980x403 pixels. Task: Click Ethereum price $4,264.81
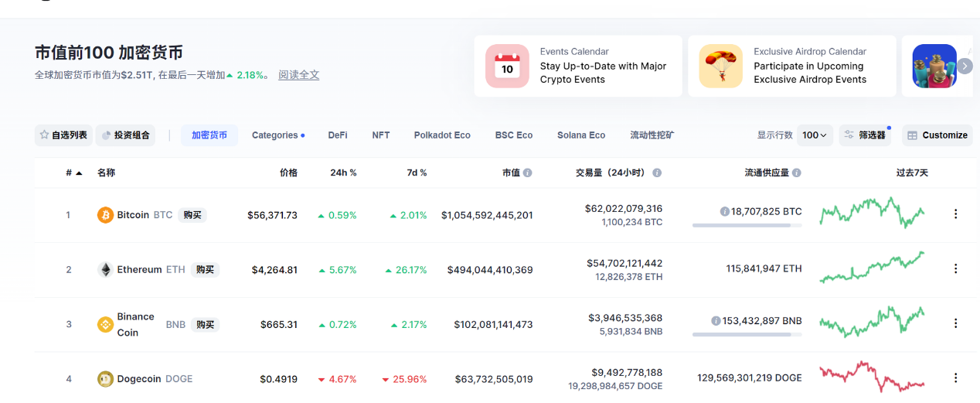274,270
